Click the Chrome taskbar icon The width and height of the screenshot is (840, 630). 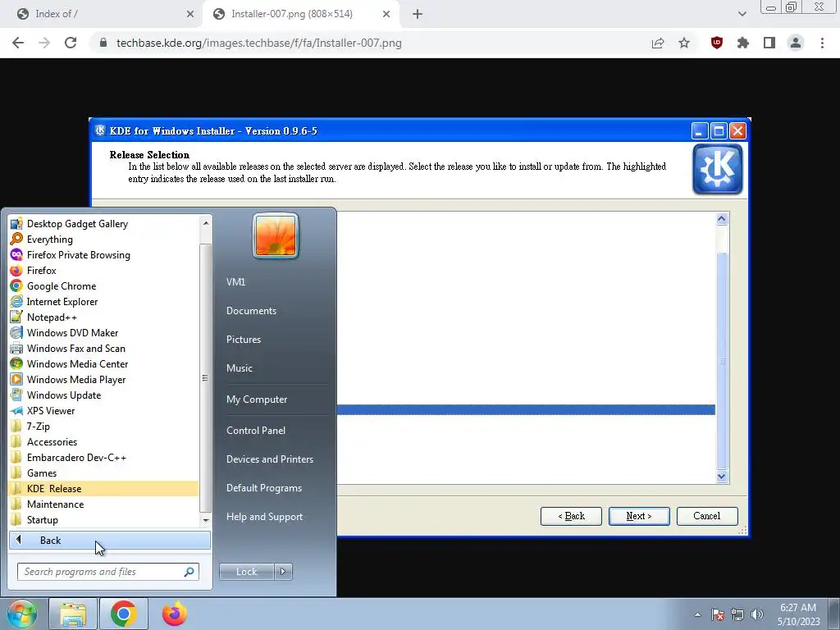(x=124, y=614)
